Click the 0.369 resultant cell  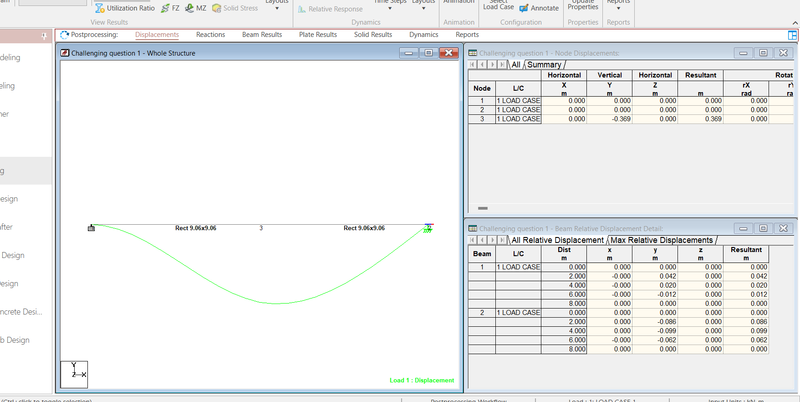[701, 119]
